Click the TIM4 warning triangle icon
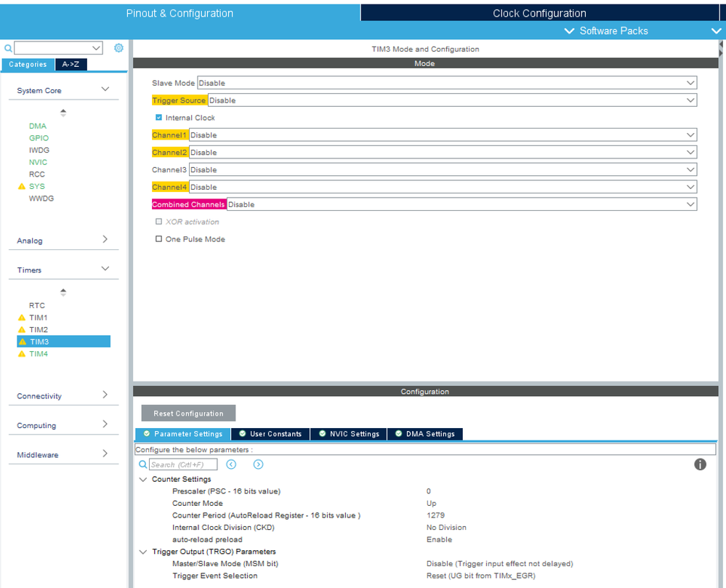 (x=21, y=354)
